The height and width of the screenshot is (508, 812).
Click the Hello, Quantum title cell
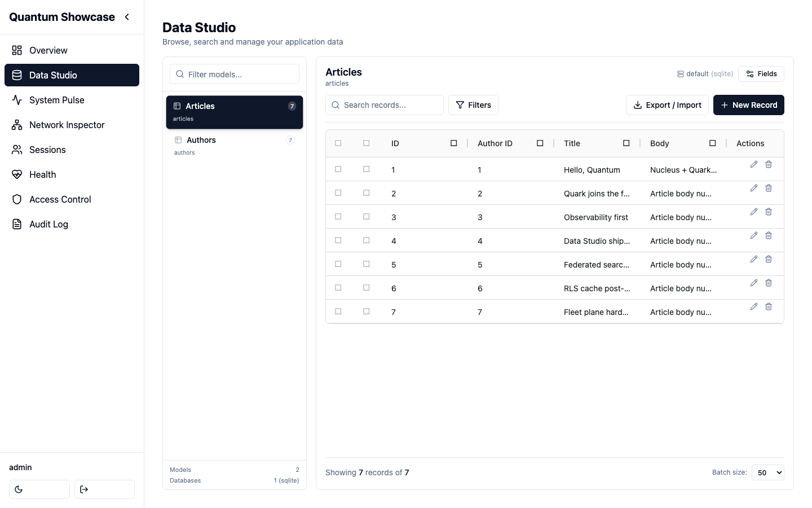592,170
